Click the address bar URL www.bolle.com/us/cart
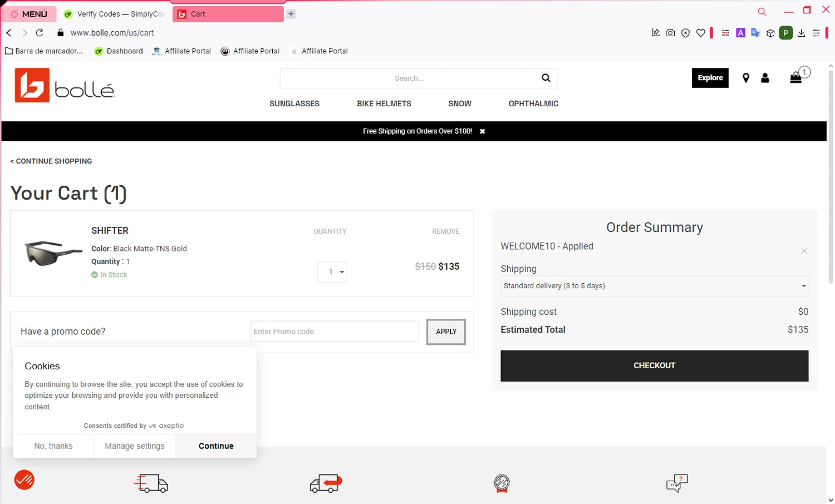Image resolution: width=835 pixels, height=504 pixels. (112, 33)
